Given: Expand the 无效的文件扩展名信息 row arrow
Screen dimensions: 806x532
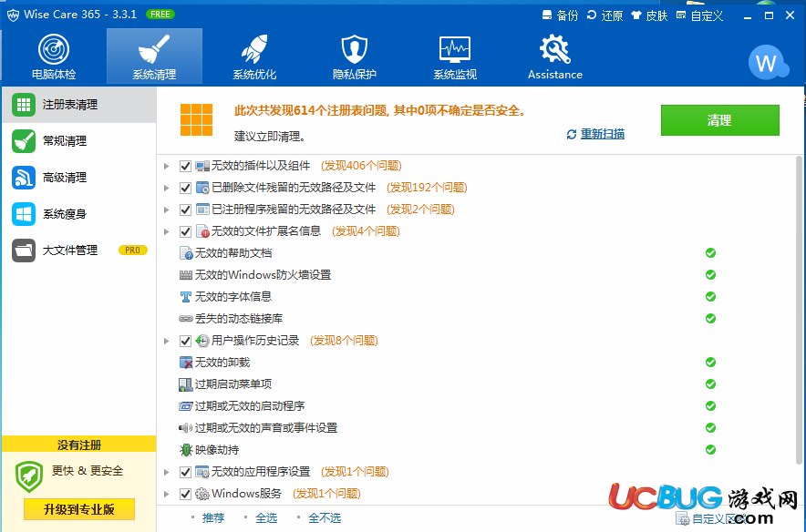Looking at the screenshot, I should (x=166, y=231).
